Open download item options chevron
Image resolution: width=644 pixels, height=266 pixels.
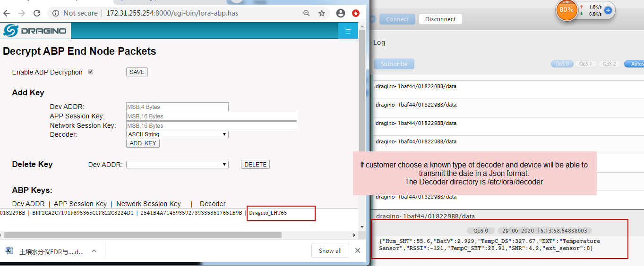point(94,251)
